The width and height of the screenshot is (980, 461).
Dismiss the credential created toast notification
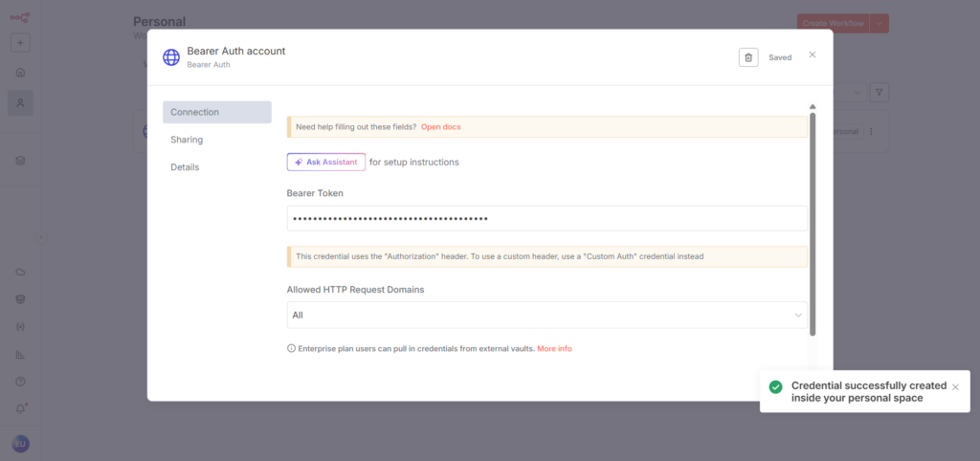point(954,386)
